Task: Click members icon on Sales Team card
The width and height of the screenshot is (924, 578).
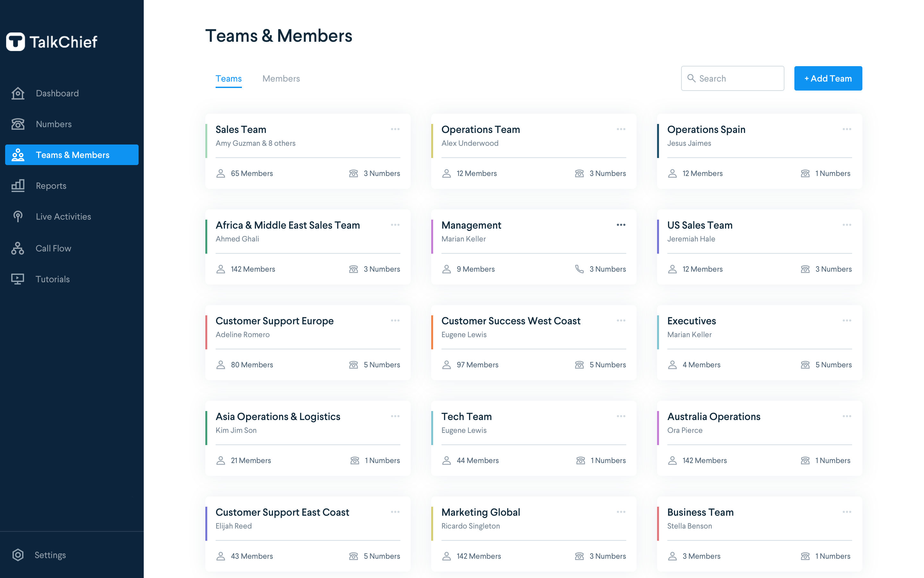Action: (x=221, y=173)
